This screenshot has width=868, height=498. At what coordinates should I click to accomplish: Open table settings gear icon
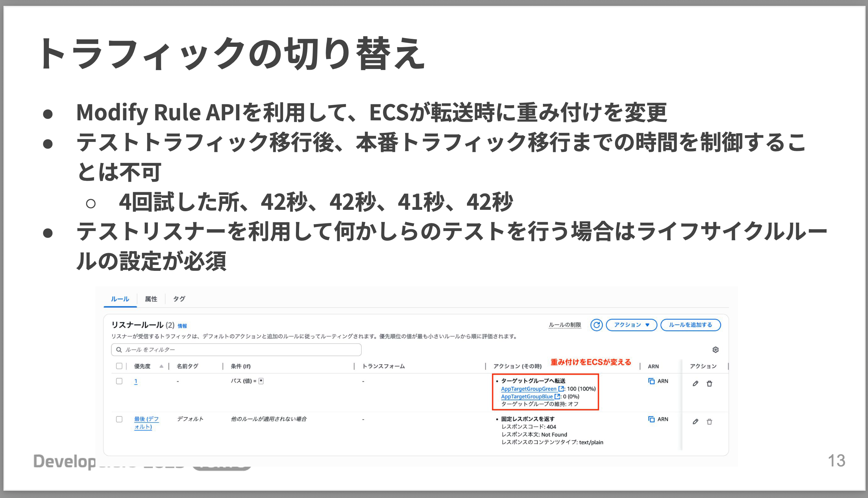pyautogui.click(x=715, y=350)
